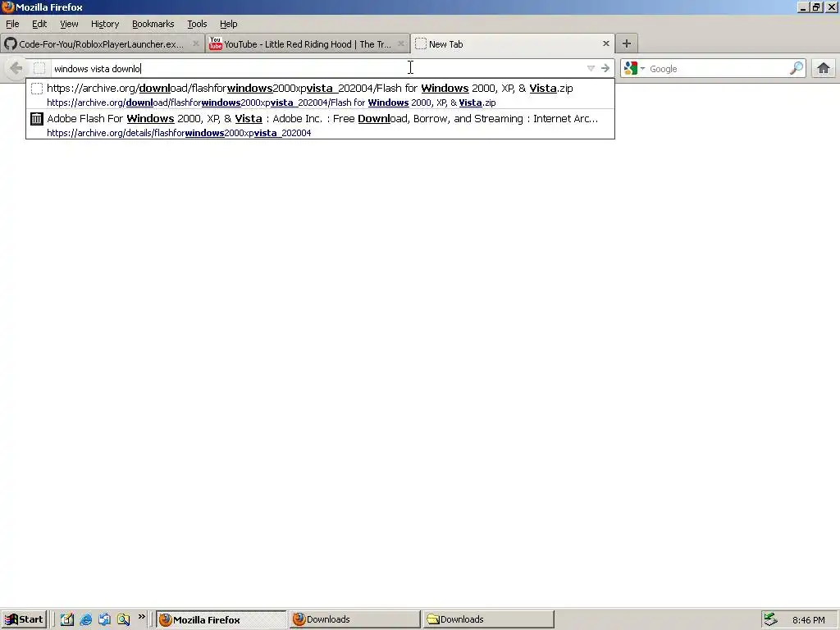This screenshot has height=630, width=840.
Task: Switch to Mozilla Firefox taskbar button
Action: pos(221,619)
